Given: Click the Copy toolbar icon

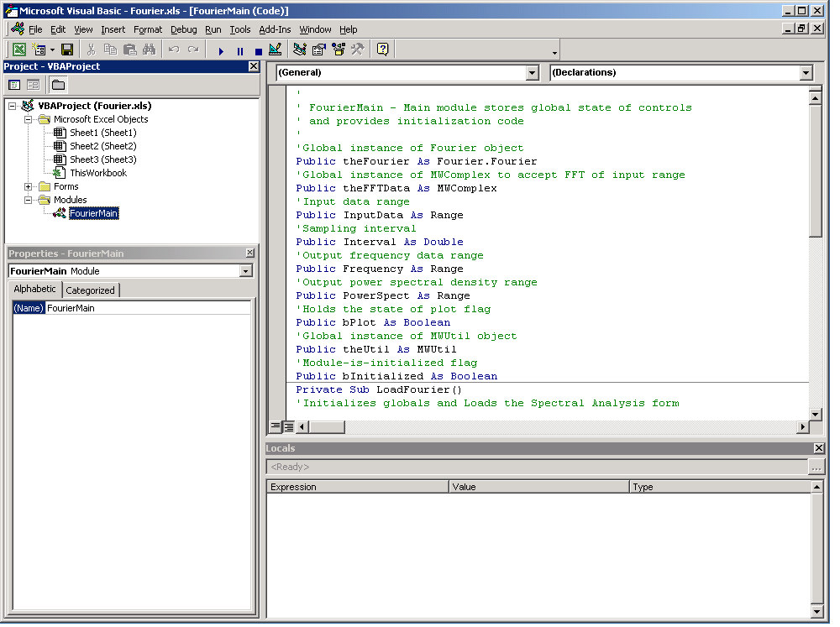Looking at the screenshot, I should click(110, 50).
